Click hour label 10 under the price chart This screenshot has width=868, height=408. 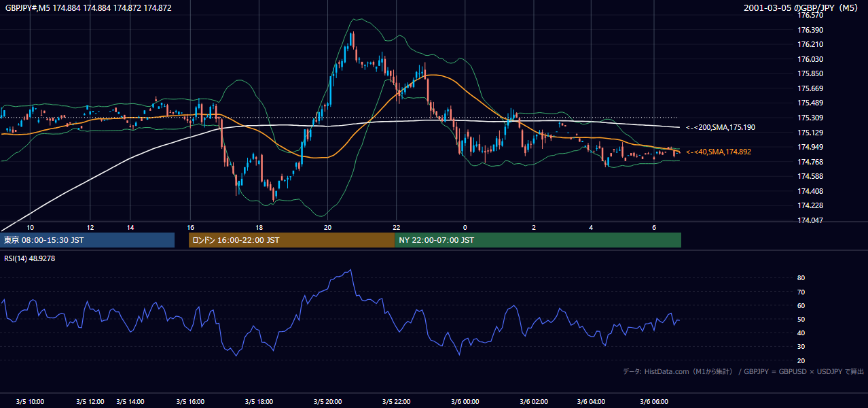click(x=30, y=227)
